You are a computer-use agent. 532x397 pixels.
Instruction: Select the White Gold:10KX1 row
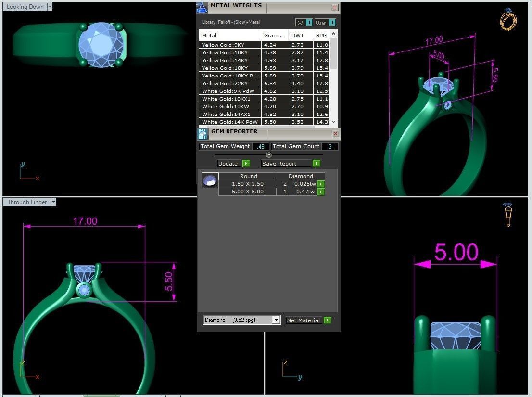264,99
